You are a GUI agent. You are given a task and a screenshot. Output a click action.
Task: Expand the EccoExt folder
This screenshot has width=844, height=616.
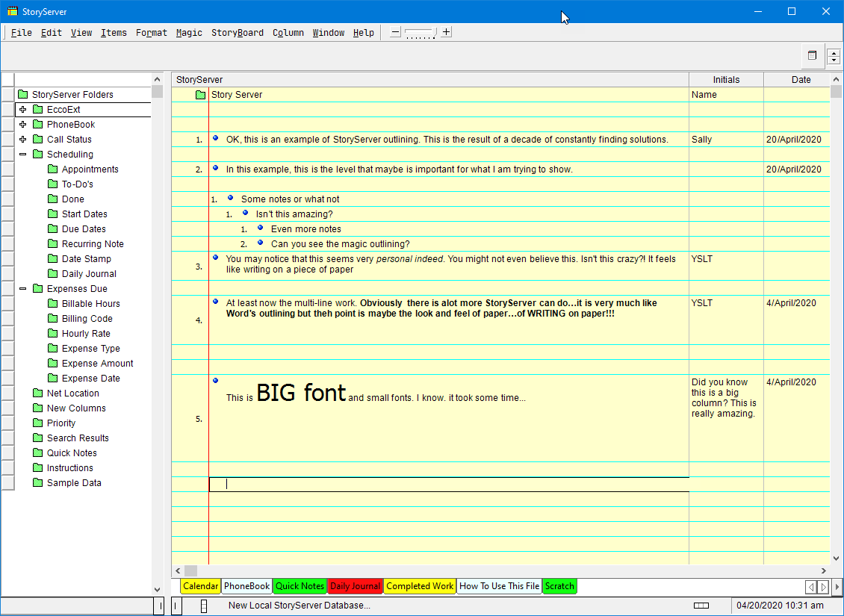click(x=22, y=109)
